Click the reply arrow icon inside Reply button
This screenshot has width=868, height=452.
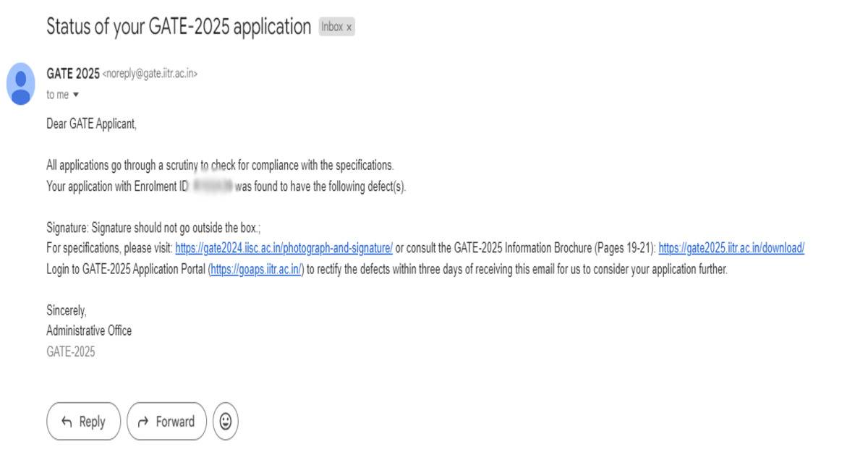(66, 421)
